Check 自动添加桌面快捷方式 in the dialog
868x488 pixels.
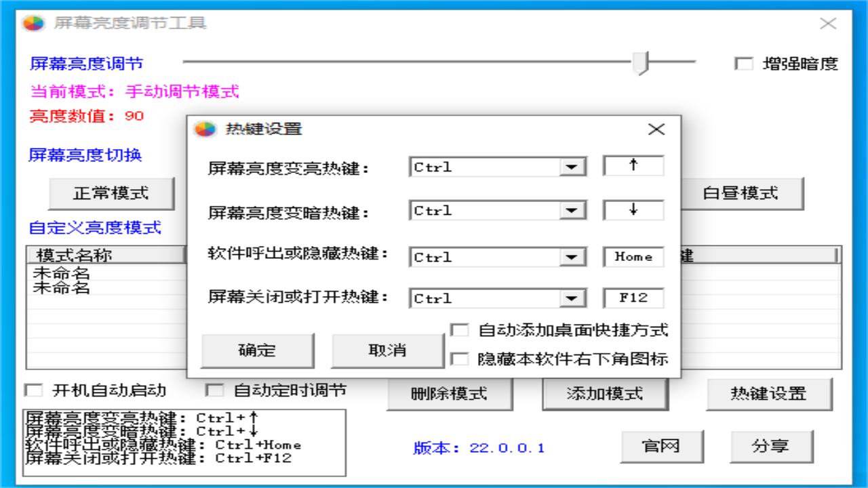(x=459, y=330)
